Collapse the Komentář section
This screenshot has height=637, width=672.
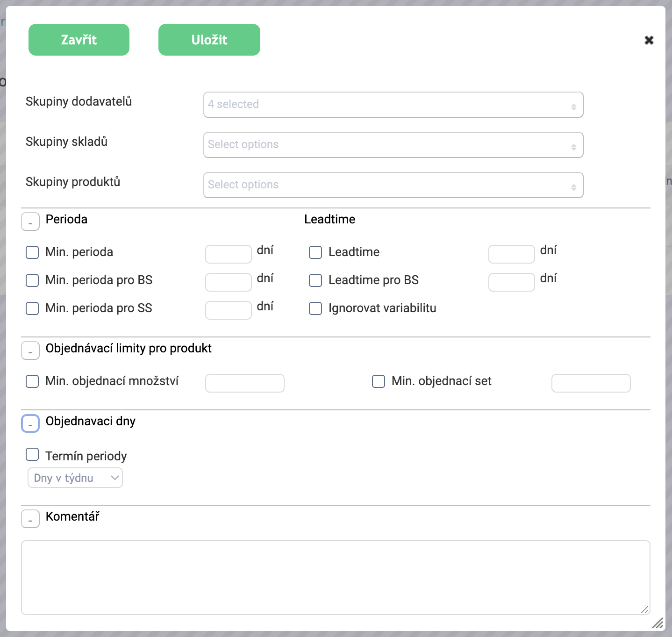point(30,519)
